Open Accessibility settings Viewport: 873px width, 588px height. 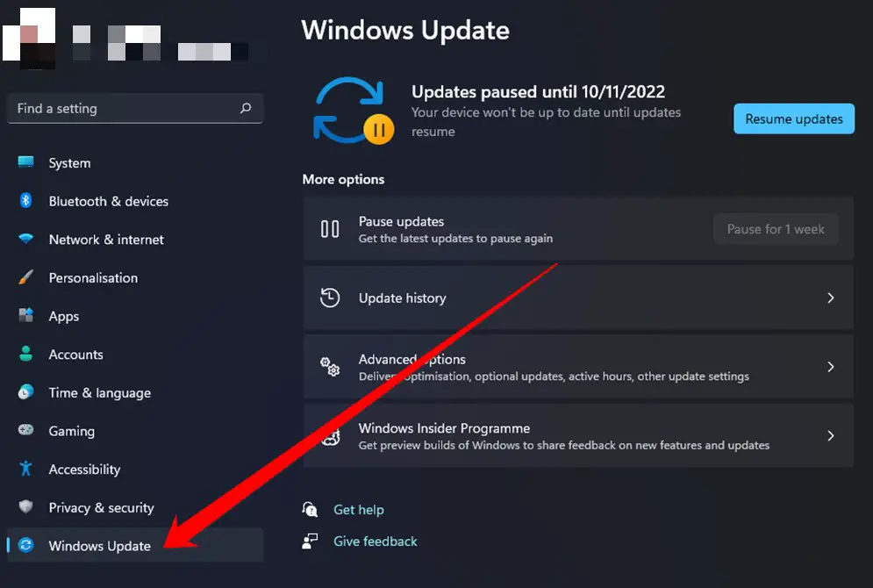click(x=135, y=470)
